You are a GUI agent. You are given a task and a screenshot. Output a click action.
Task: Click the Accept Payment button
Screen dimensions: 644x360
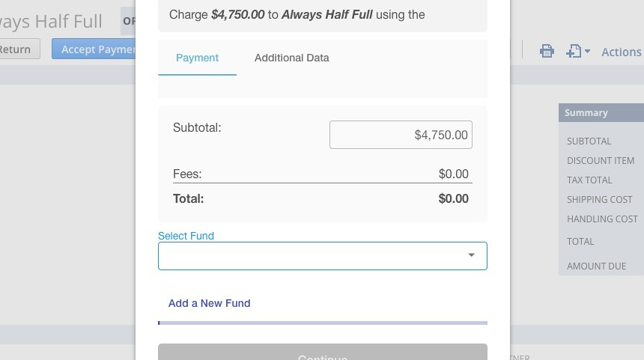(x=94, y=49)
